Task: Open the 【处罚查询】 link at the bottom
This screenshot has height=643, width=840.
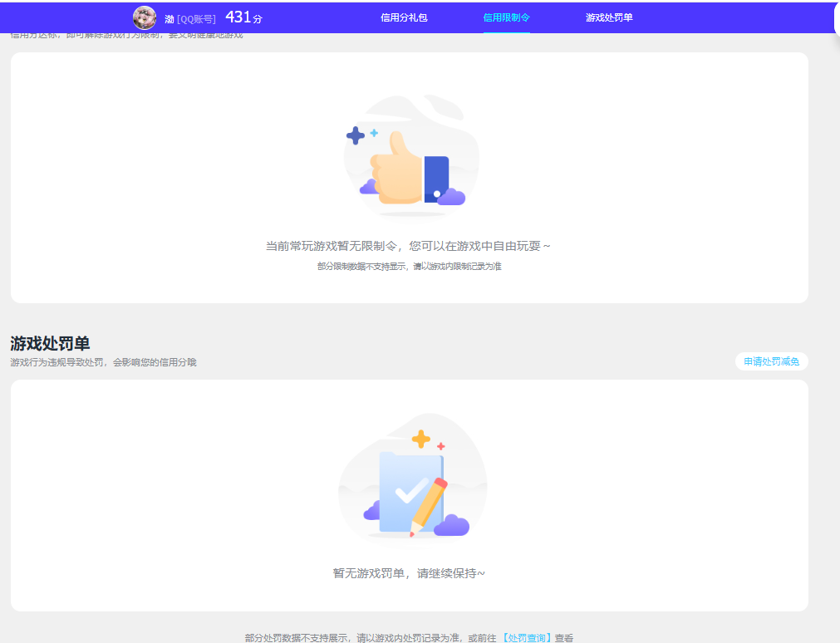Action: [x=527, y=636]
